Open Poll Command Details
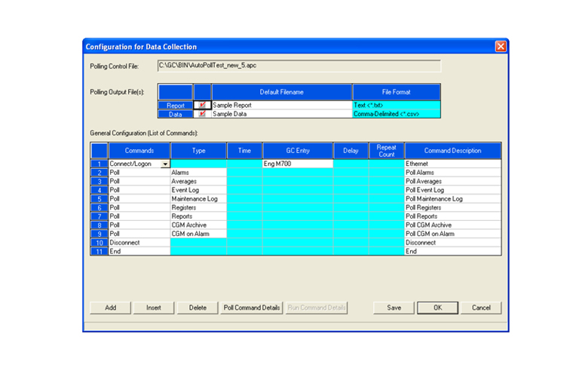 (252, 308)
